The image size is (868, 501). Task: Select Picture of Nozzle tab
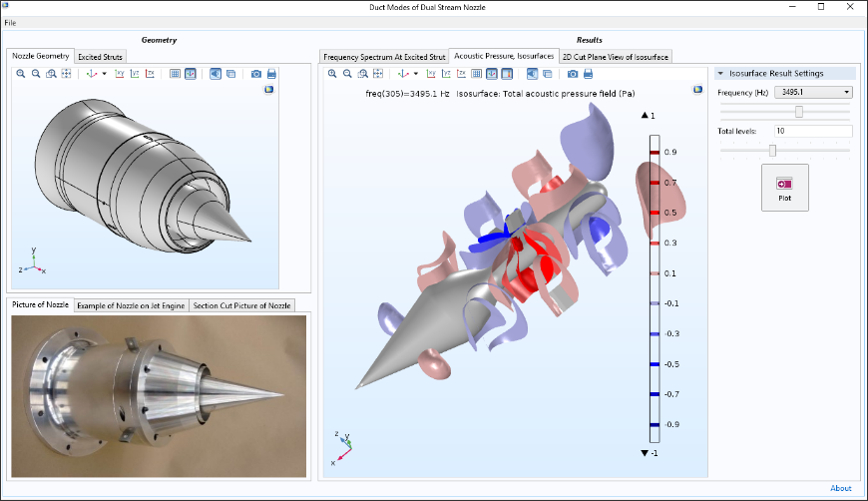(41, 304)
